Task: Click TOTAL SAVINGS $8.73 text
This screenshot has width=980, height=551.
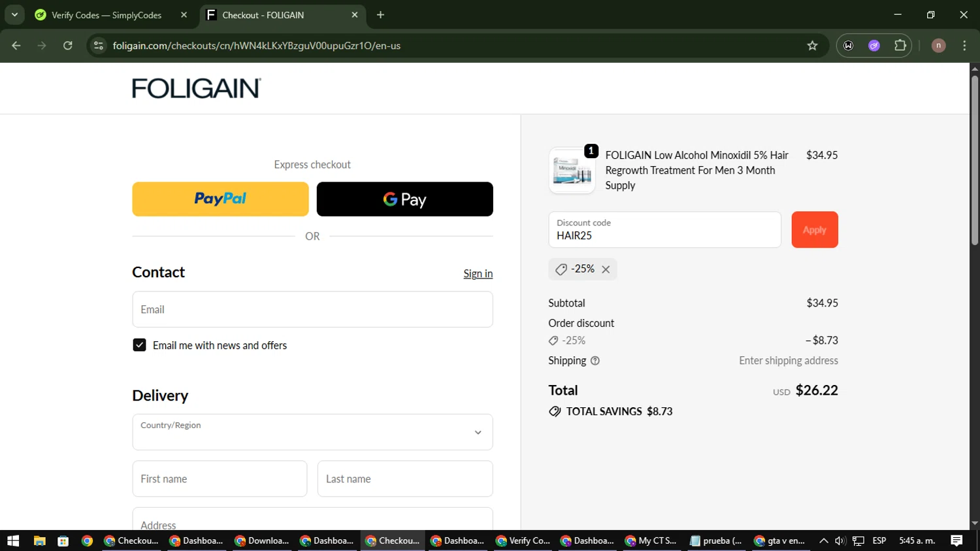Action: point(619,411)
